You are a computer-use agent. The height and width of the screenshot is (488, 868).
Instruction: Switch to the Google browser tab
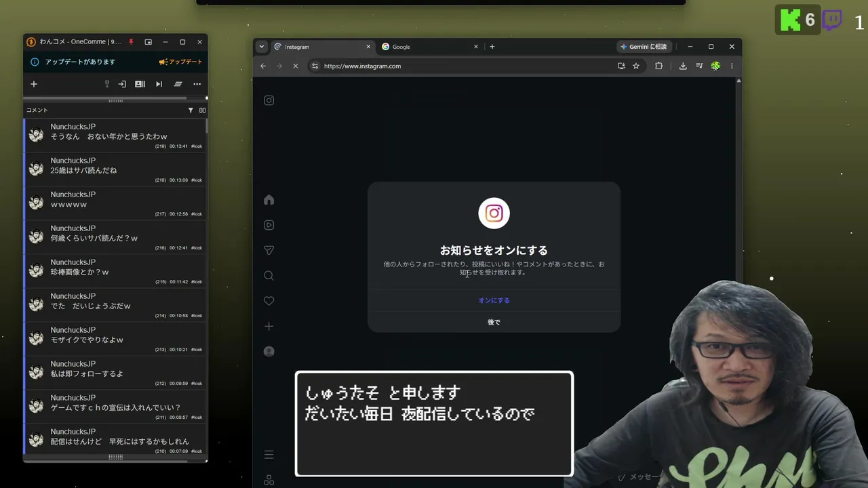(x=430, y=47)
